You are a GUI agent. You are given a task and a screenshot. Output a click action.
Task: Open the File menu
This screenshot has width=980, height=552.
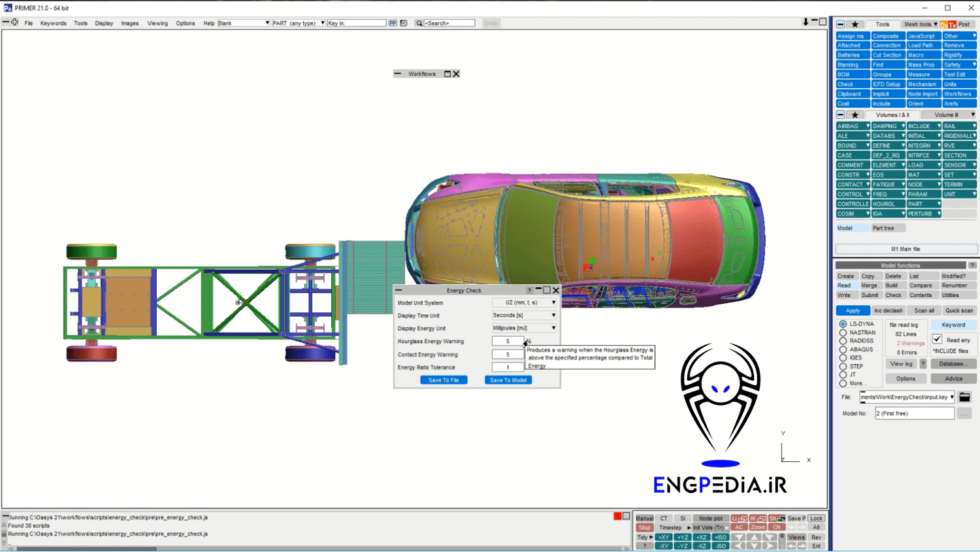[x=29, y=24]
